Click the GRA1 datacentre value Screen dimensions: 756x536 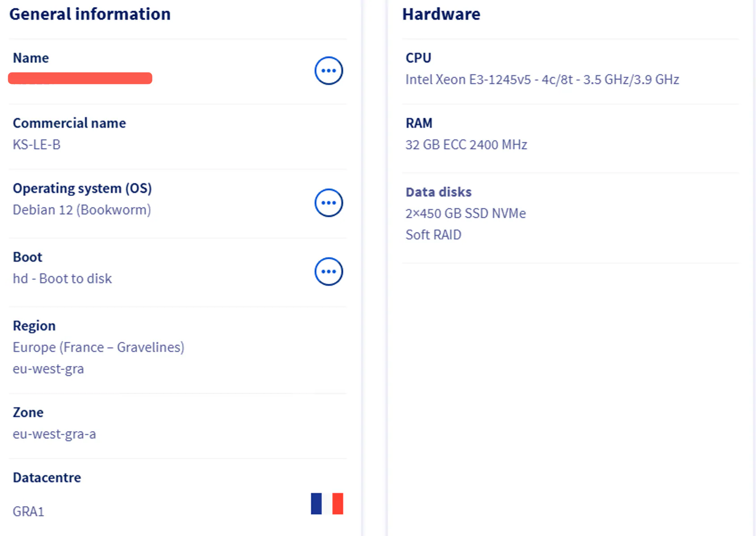[x=28, y=511]
